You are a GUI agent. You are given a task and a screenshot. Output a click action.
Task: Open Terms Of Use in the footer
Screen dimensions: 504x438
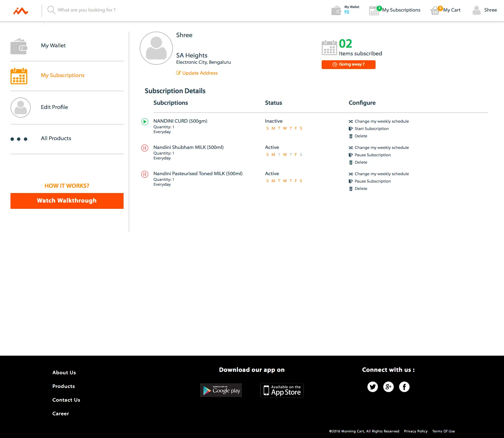pyautogui.click(x=443, y=431)
